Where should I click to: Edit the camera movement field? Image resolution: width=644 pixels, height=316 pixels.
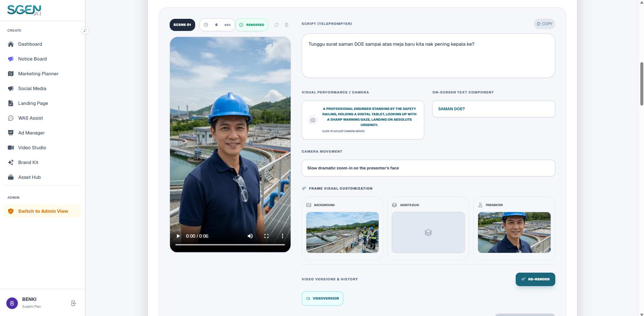pos(428,168)
